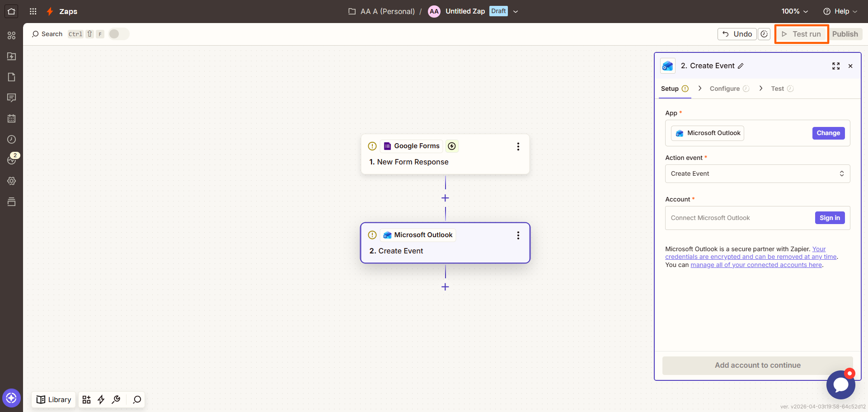The height and width of the screenshot is (412, 868).
Task: Open manage all connected accounts link
Action: [756, 265]
